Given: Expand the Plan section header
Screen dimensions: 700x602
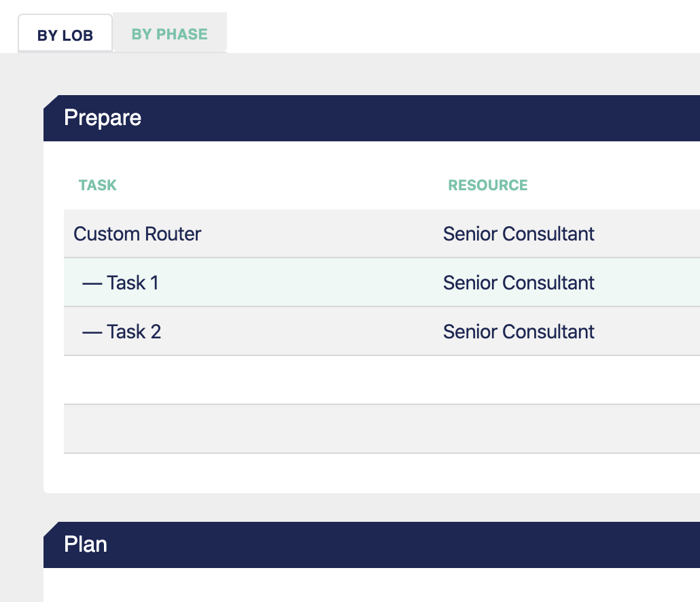Looking at the screenshot, I should [372, 545].
